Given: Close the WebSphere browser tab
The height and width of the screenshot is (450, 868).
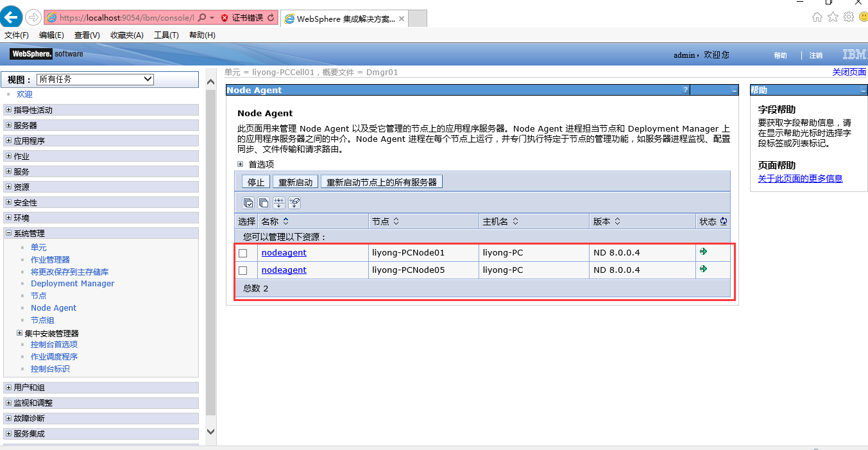Looking at the screenshot, I should pos(402,19).
